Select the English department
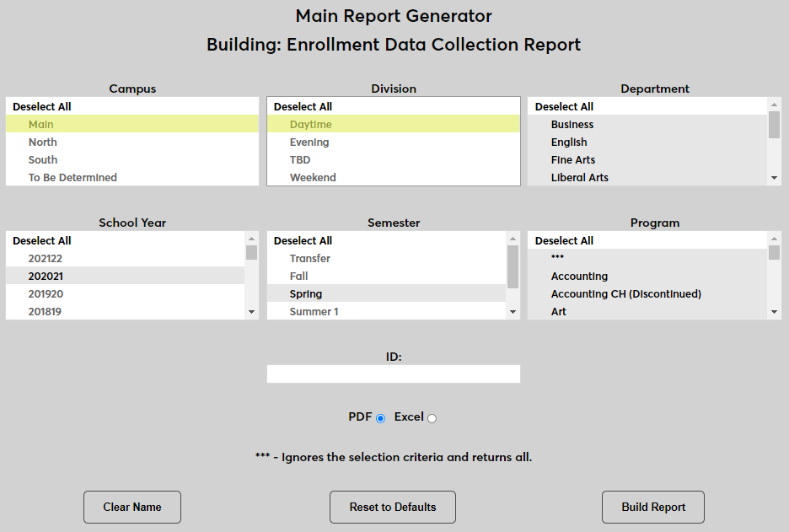This screenshot has width=789, height=532. (x=568, y=142)
